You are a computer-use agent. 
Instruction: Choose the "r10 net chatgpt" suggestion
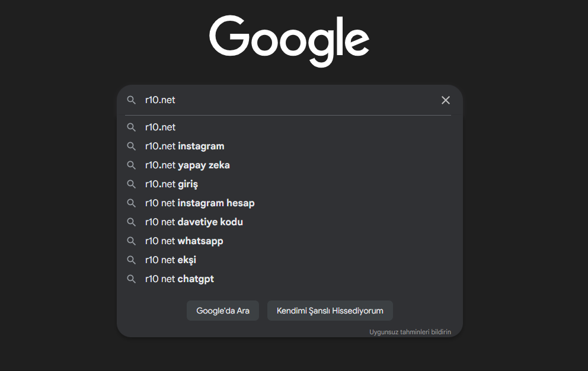tap(180, 279)
